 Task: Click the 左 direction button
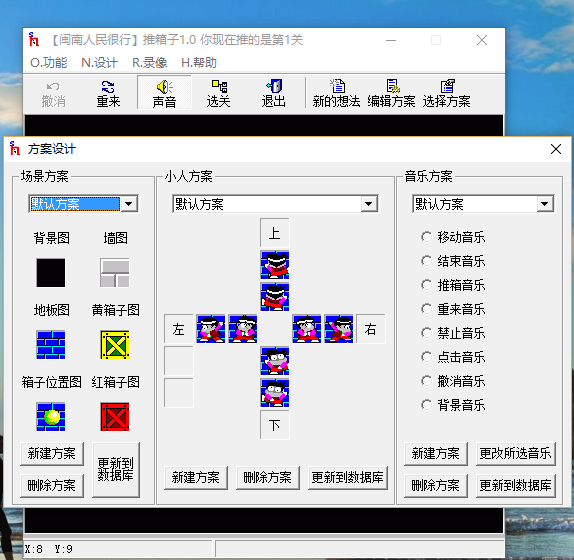(179, 329)
